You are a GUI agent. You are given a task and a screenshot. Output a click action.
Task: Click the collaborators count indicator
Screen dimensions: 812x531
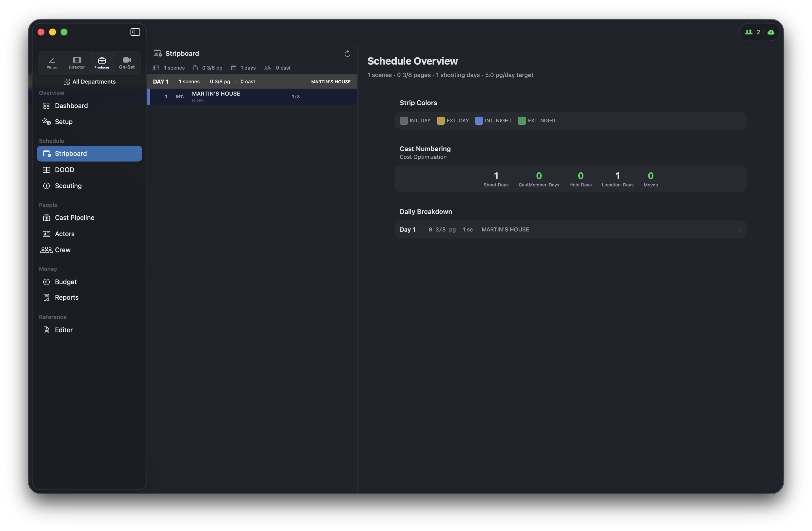pyautogui.click(x=753, y=32)
